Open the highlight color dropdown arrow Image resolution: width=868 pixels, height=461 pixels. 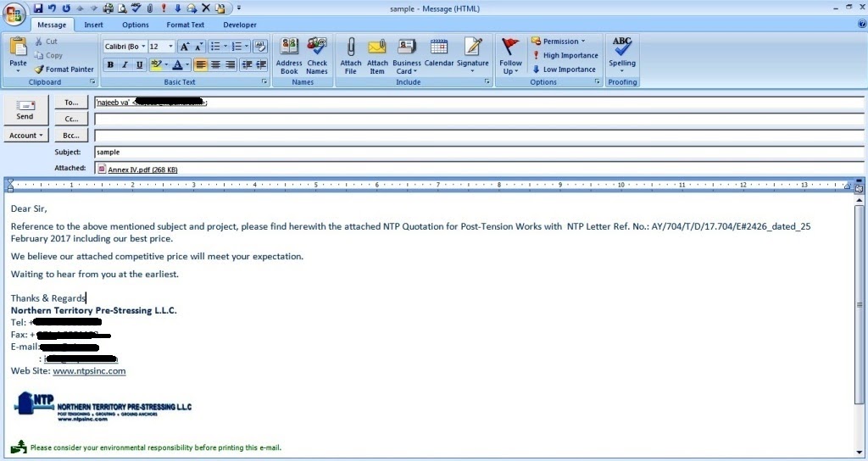166,64
